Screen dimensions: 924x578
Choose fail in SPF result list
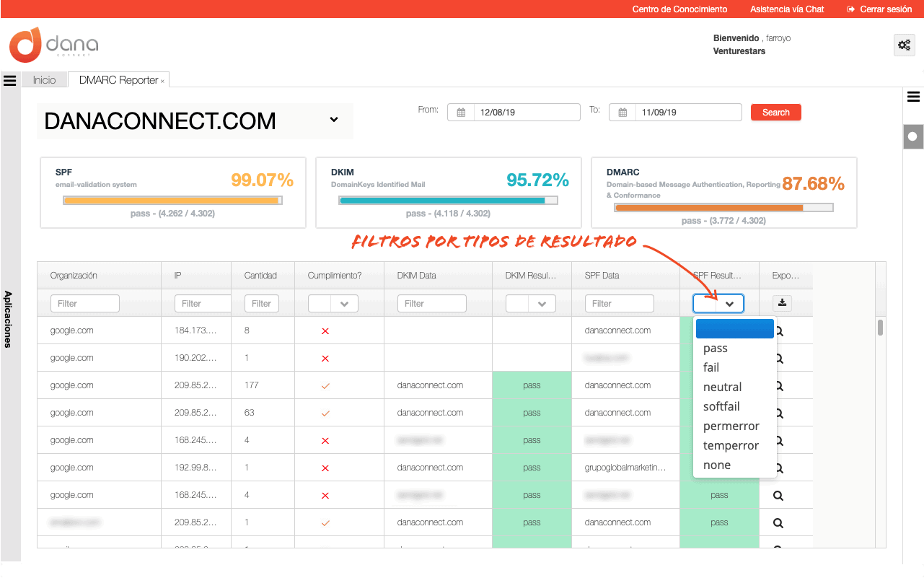pos(734,368)
